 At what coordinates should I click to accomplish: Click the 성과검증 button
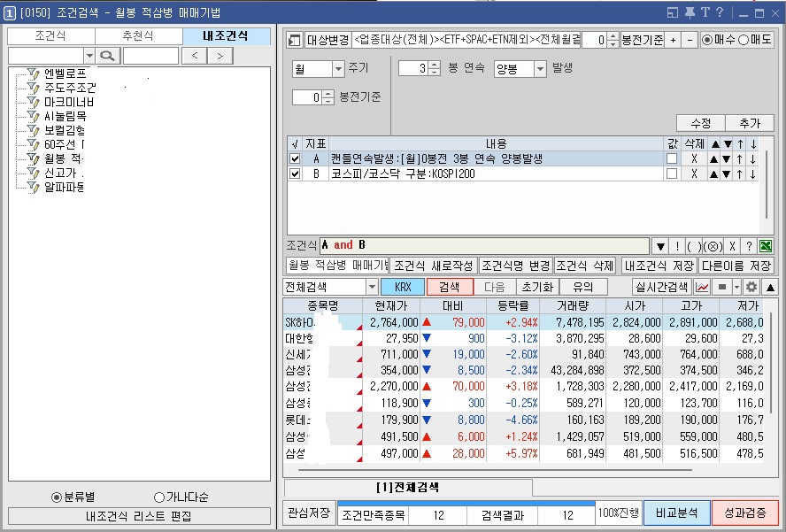coord(745,513)
